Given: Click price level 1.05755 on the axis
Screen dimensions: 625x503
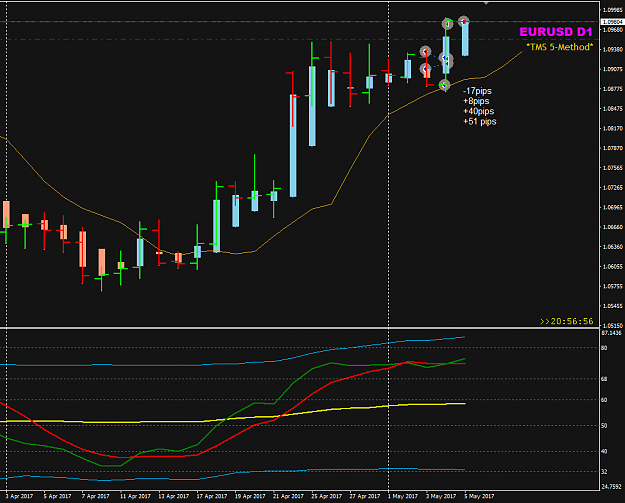Looking at the screenshot, I should pyautogui.click(x=613, y=286).
